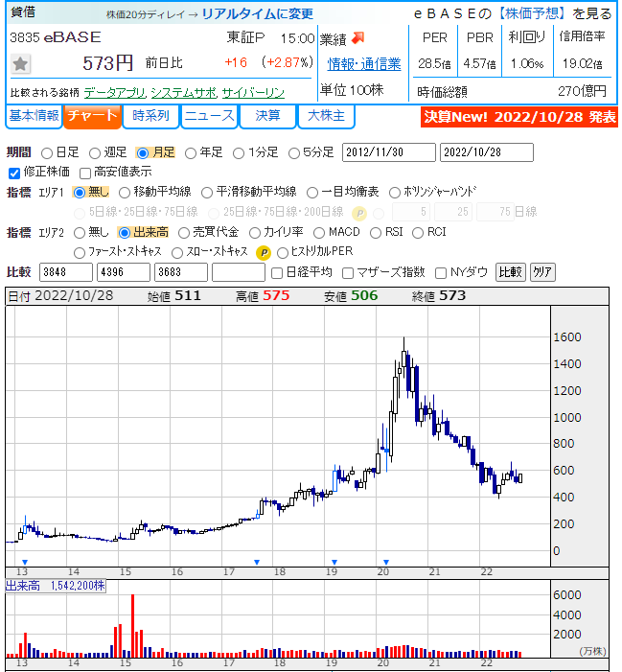Click the 比較 compare button
This screenshot has height=672, width=622.
(x=510, y=272)
